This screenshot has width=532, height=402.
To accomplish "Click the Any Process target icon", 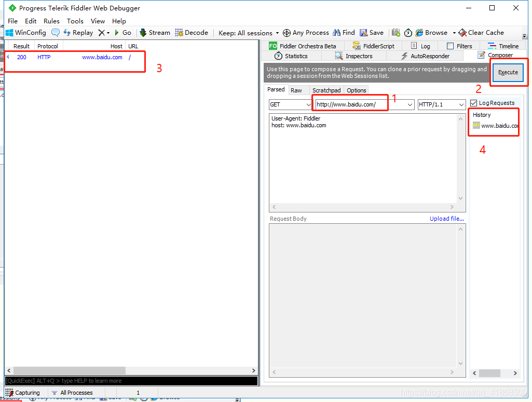I will pyautogui.click(x=287, y=33).
